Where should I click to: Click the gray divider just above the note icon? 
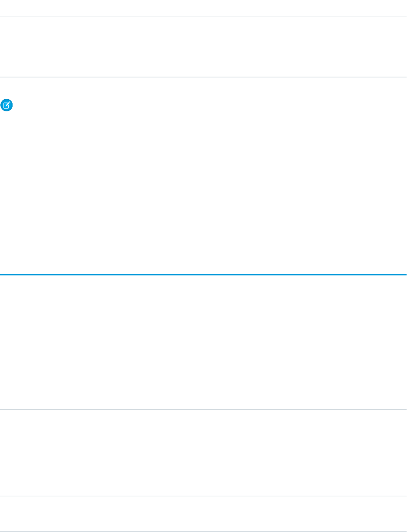click(203, 77)
